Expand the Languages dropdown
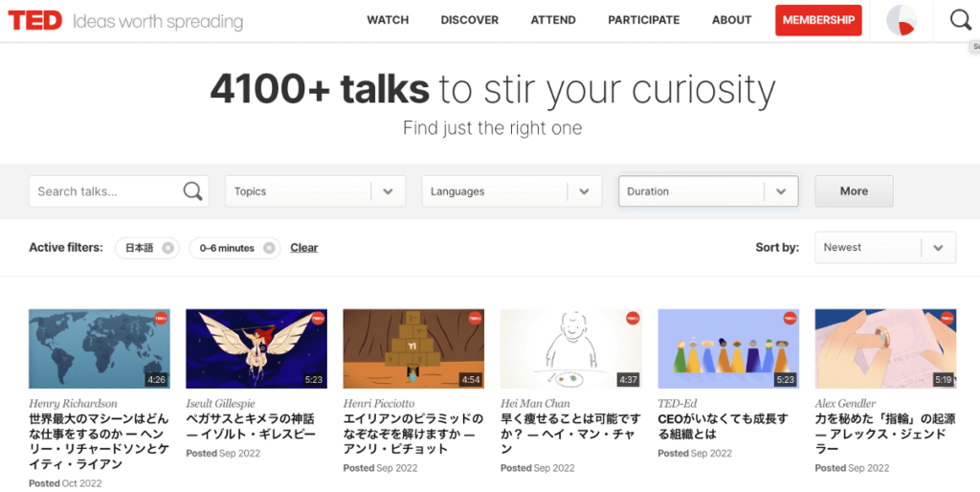 point(583,191)
